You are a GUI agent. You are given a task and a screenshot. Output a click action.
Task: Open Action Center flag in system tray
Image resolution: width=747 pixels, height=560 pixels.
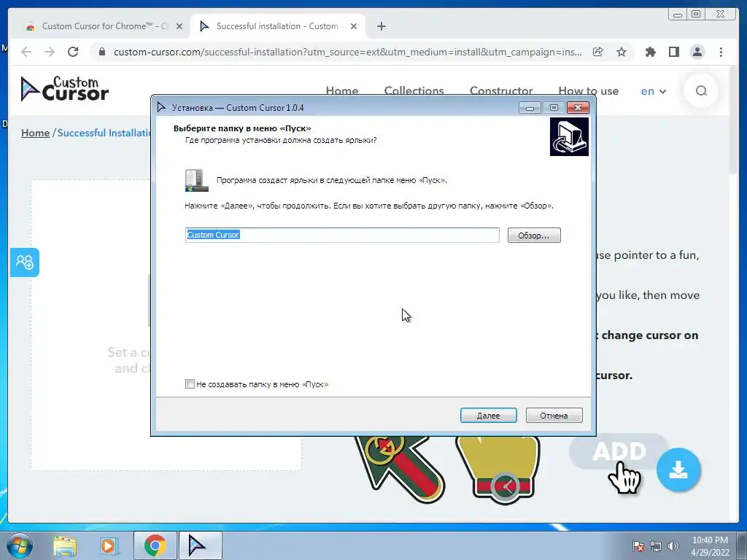pyautogui.click(x=638, y=546)
